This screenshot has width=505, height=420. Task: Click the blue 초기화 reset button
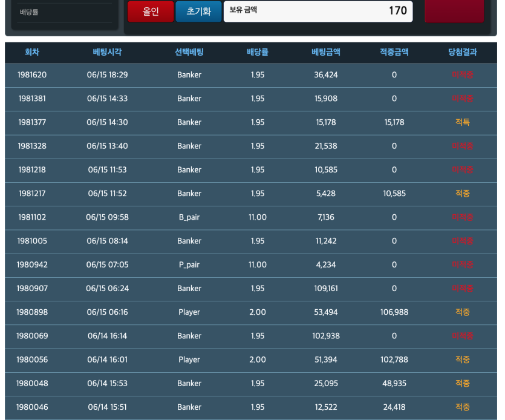tap(199, 11)
